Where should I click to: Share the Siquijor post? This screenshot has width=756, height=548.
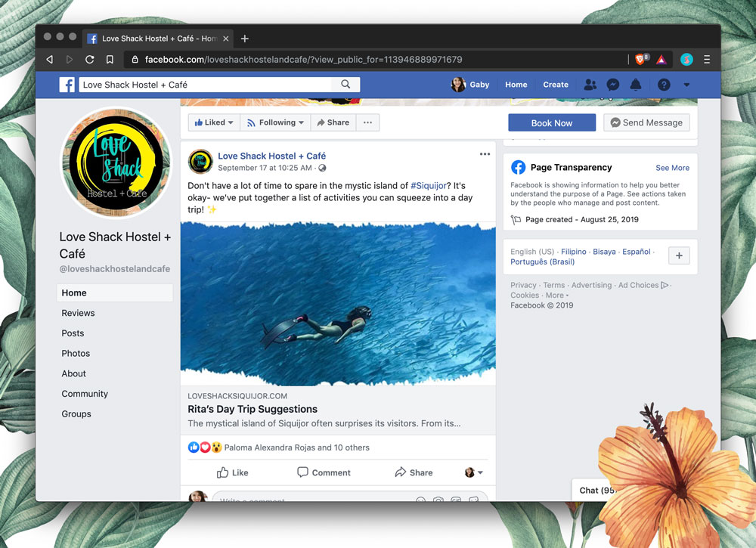[x=414, y=473]
